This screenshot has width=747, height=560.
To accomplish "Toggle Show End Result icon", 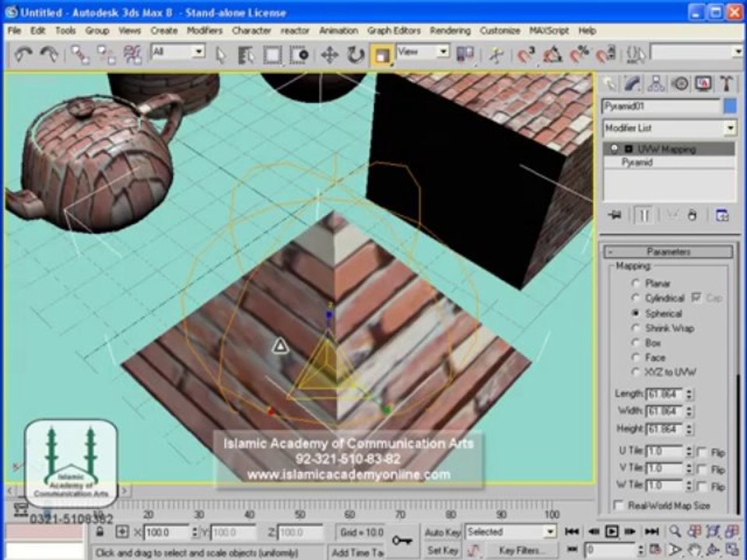I will tap(644, 215).
